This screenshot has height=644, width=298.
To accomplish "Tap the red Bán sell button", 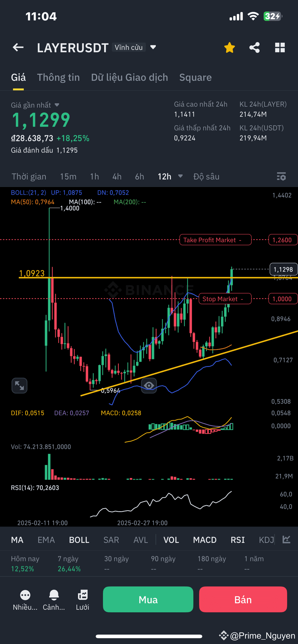I will pos(243,599).
